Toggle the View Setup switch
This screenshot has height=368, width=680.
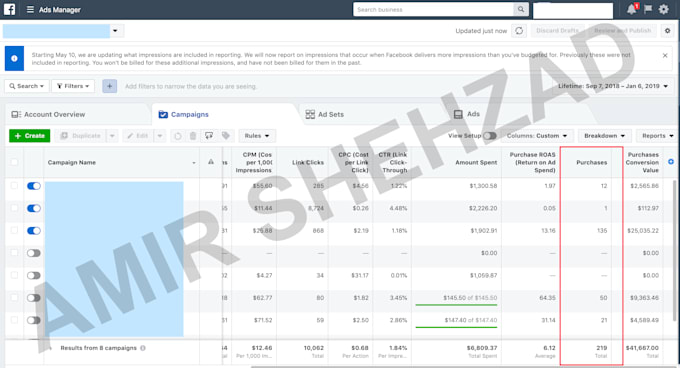coord(490,136)
